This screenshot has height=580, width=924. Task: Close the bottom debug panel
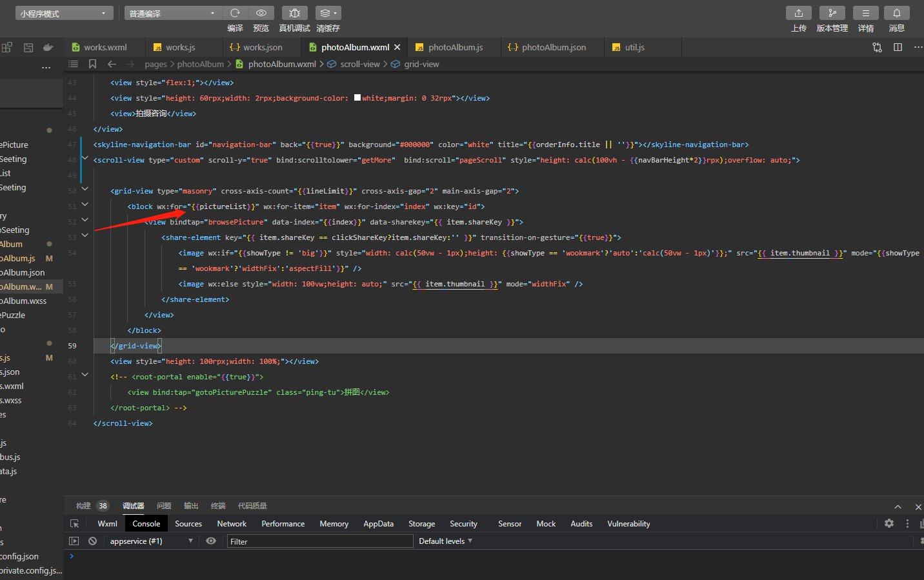(x=918, y=506)
